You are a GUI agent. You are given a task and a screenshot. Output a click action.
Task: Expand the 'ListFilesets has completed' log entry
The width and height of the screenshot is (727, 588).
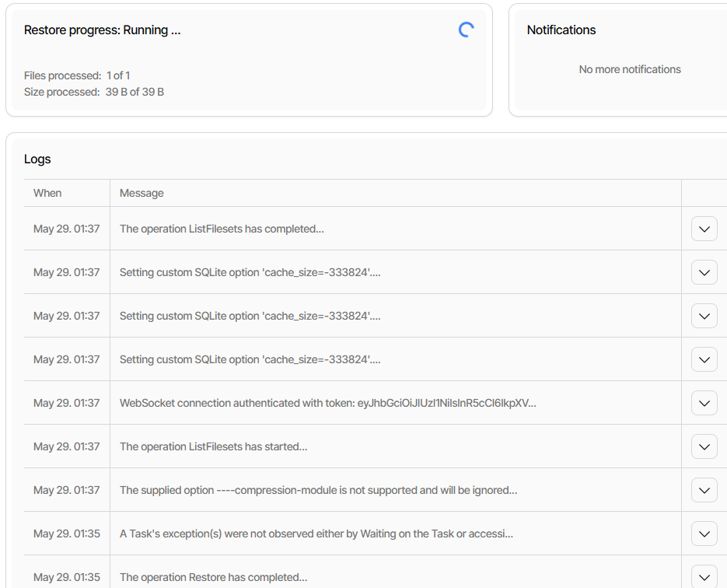pyautogui.click(x=704, y=229)
